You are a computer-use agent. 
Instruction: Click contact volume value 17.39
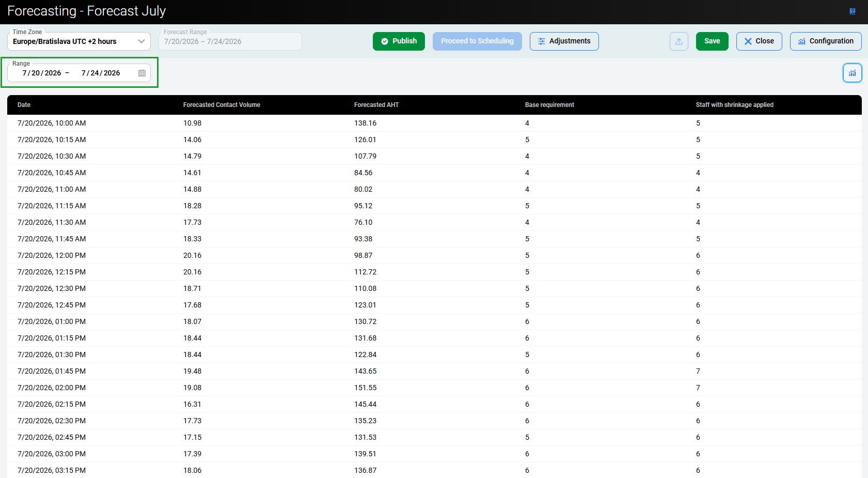(x=192, y=454)
